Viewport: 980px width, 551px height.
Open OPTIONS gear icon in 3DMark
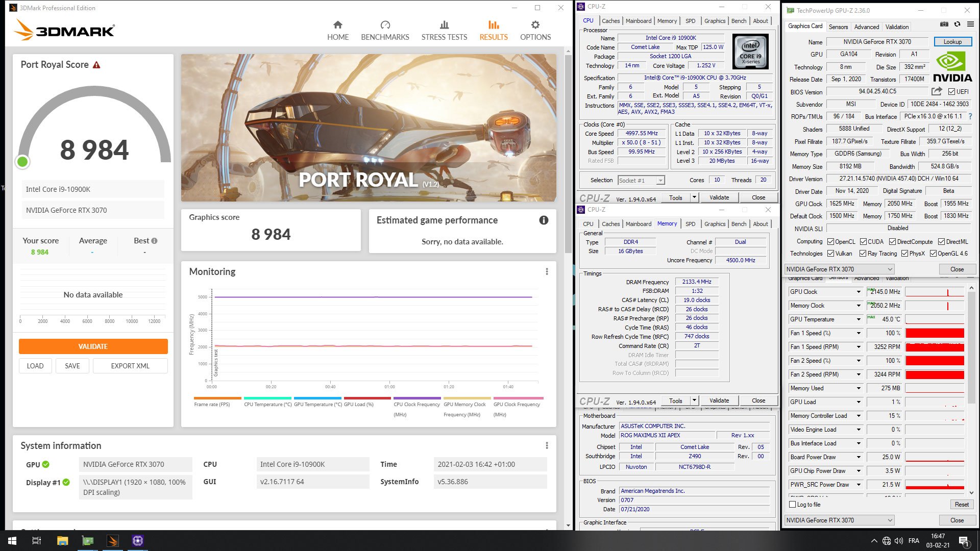point(535,25)
